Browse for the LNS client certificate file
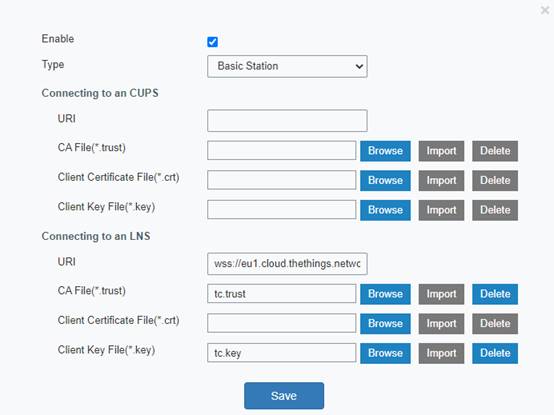This screenshot has width=554, height=415. pos(385,324)
